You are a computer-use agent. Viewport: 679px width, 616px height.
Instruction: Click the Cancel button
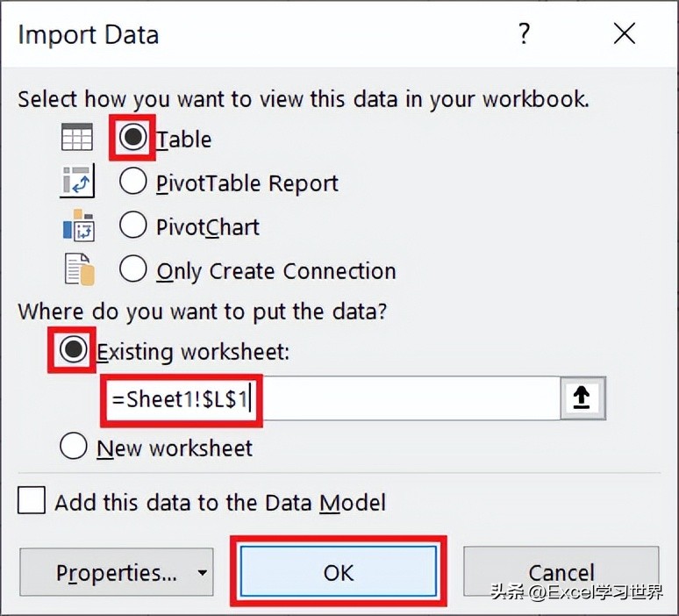(x=561, y=572)
